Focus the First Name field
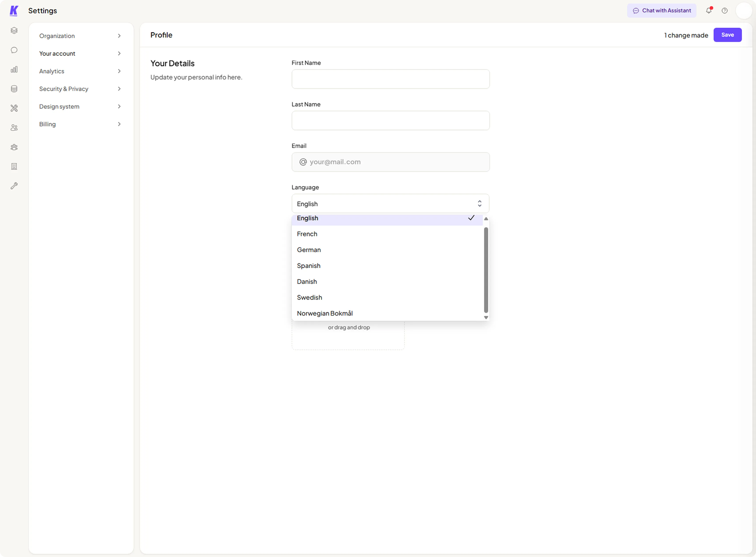This screenshot has height=557, width=756. click(x=390, y=79)
